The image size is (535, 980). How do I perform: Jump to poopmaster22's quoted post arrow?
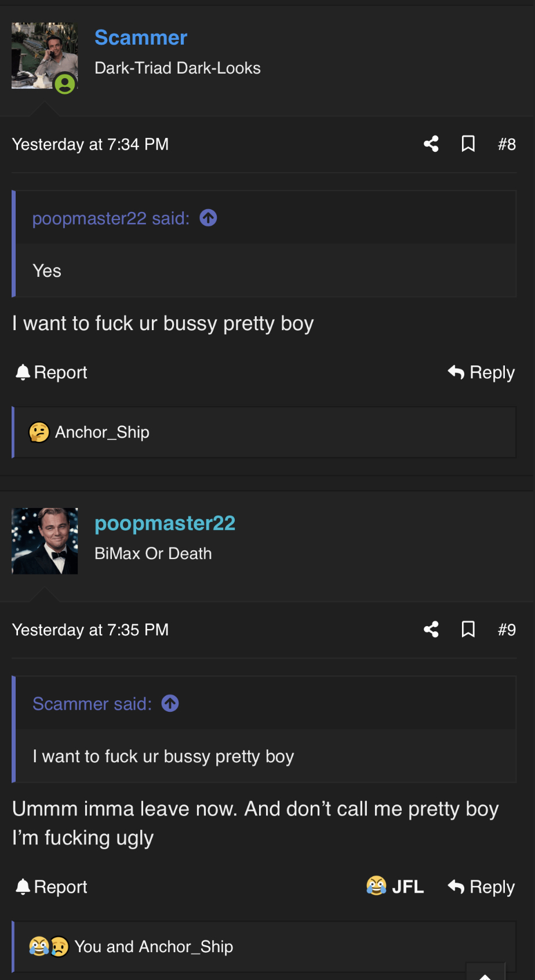click(x=208, y=218)
